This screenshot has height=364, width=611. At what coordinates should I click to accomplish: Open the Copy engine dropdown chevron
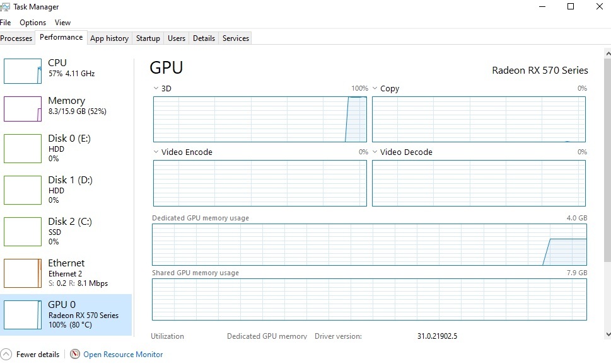point(375,88)
